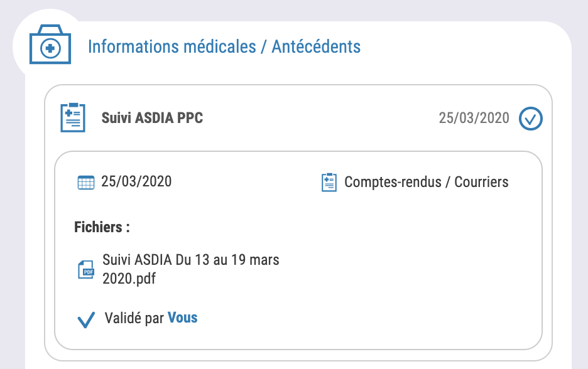
Task: Click the Comptes-rendus / Courriers category label
Action: [427, 182]
